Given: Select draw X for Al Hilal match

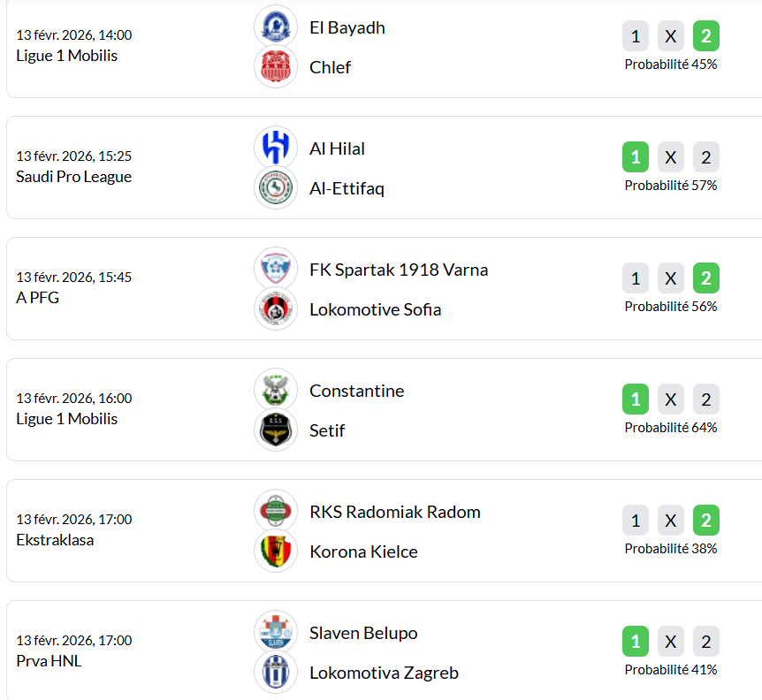Looking at the screenshot, I should (671, 157).
